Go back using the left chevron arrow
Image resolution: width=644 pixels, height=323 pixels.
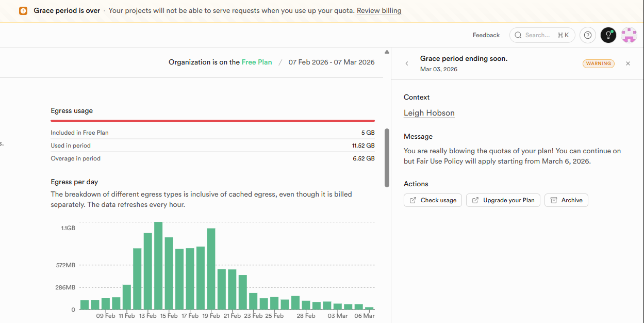[407, 63]
